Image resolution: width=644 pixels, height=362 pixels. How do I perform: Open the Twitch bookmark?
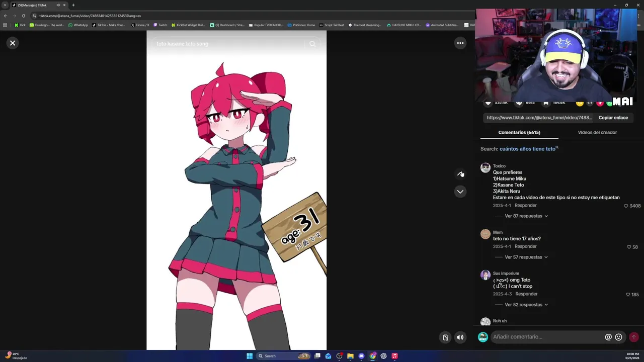pyautogui.click(x=160, y=25)
